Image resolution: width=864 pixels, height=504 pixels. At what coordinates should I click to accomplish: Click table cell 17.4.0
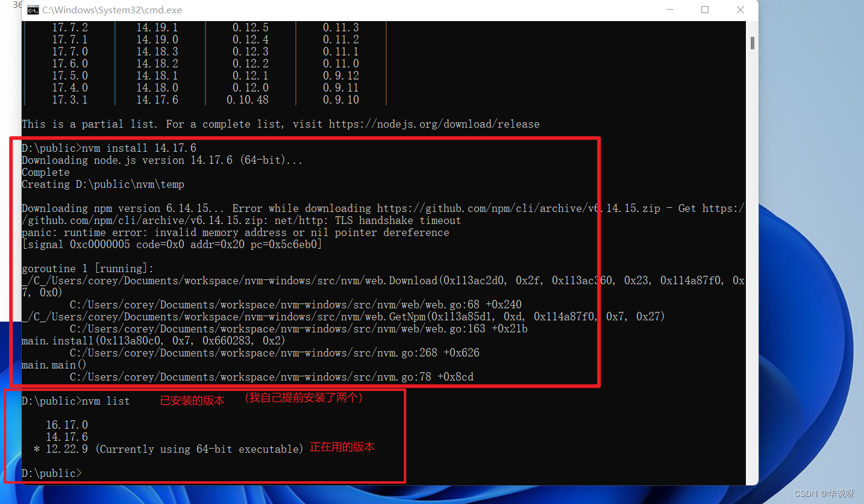click(70, 88)
